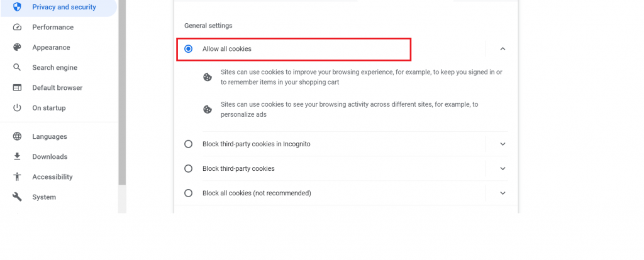644x260 pixels.
Task: Open the Search engine settings page
Action: coord(55,67)
